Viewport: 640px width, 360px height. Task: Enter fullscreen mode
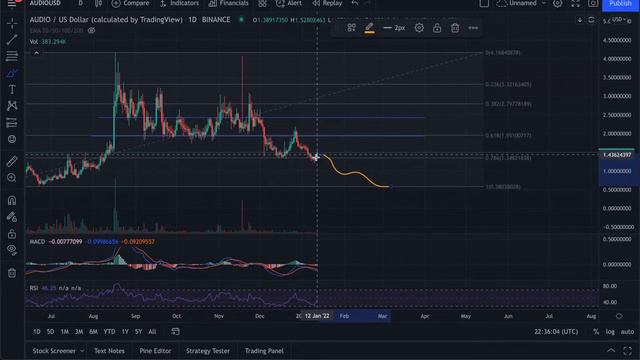(x=575, y=4)
